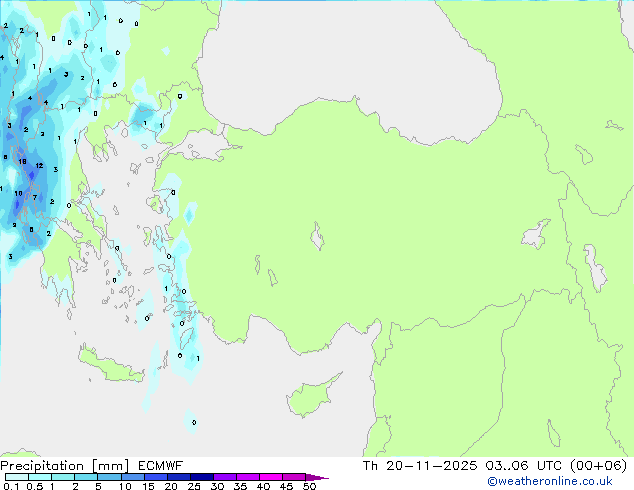Screen dimensions: 634x490
Task: Click the 30–35 mm purple legend swatch
Action: [x=225, y=477]
